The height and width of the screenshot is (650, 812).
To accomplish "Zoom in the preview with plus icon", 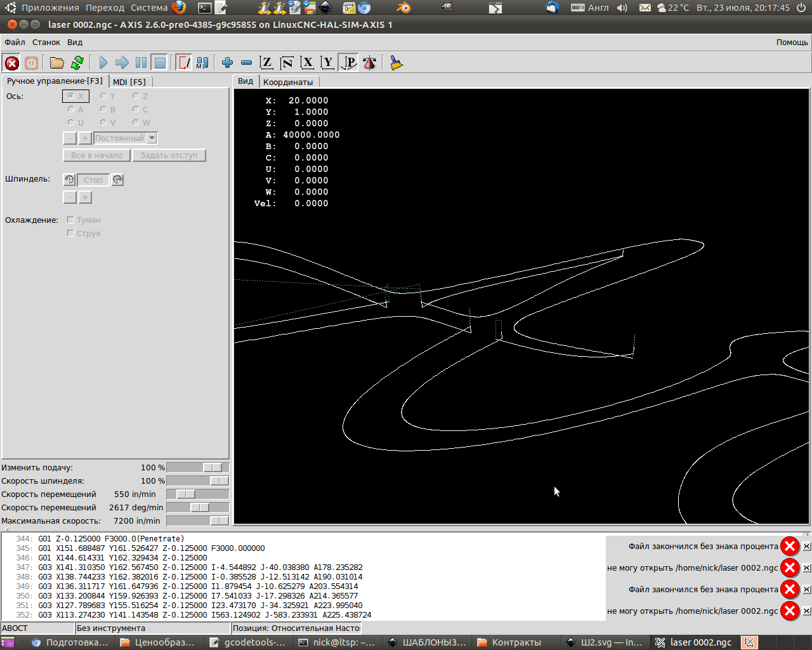I will 227,63.
